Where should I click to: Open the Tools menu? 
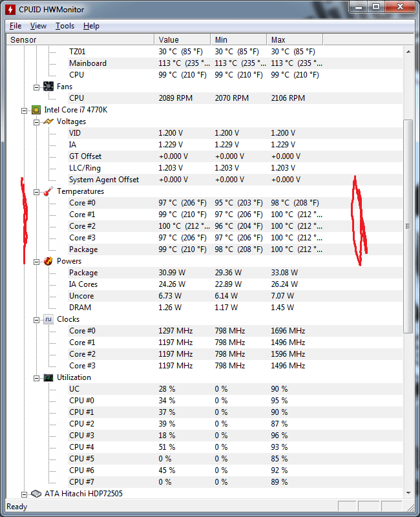(65, 26)
